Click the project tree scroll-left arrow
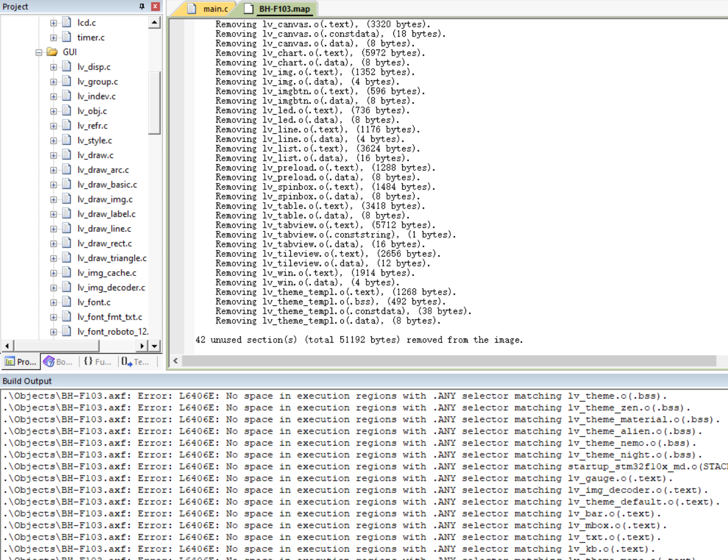The image size is (728, 560). [x=7, y=346]
